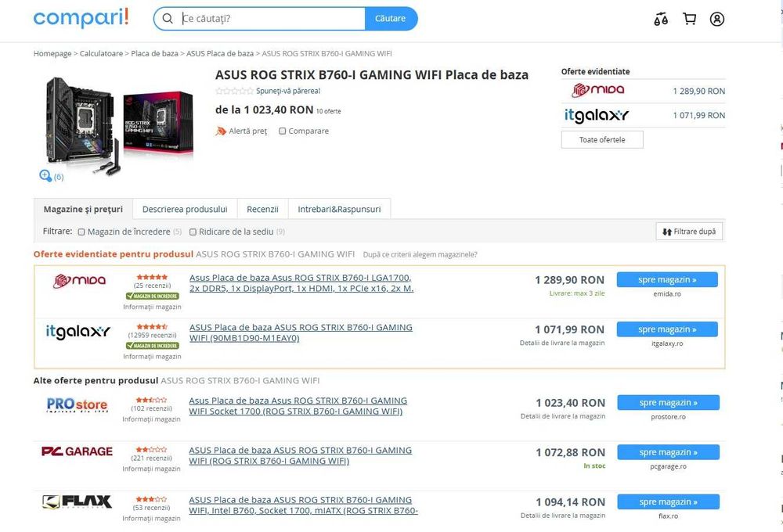Open Informații magazin for PROstore

coord(151,419)
